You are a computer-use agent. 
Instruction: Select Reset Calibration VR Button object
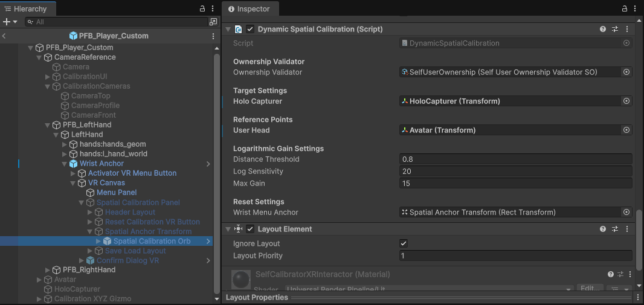point(152,222)
